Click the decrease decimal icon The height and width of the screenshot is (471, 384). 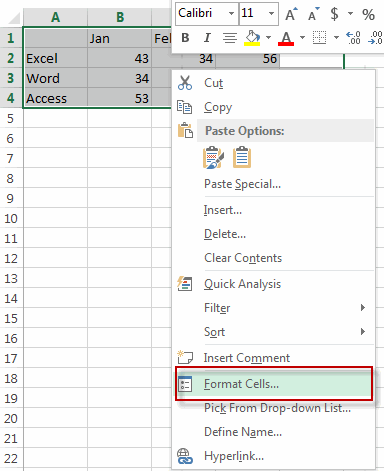pos(375,38)
